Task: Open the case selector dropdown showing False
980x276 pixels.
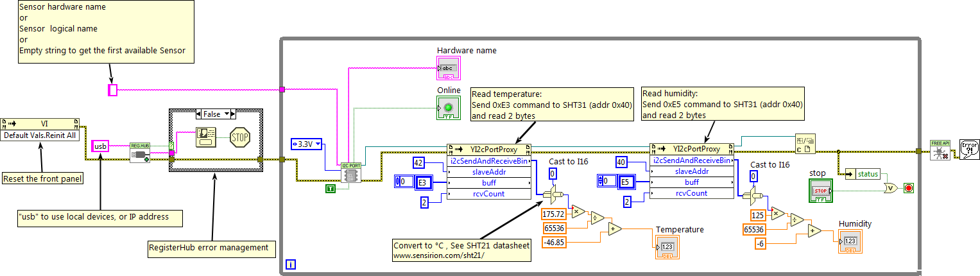Action: pos(216,114)
